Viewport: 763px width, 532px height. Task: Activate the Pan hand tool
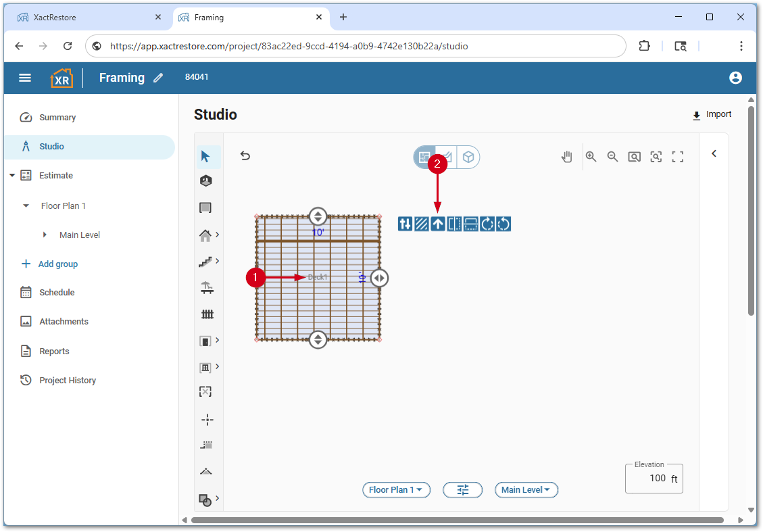[x=566, y=156]
